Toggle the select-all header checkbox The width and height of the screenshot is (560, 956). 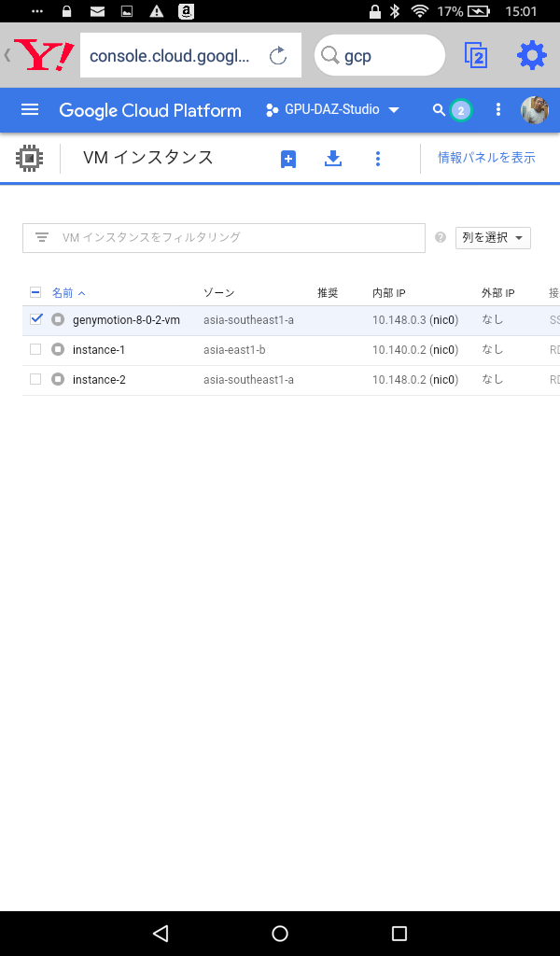(35, 292)
